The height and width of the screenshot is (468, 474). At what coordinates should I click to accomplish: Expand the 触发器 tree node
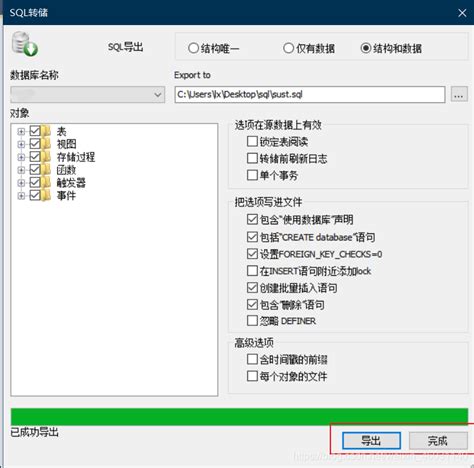click(21, 183)
